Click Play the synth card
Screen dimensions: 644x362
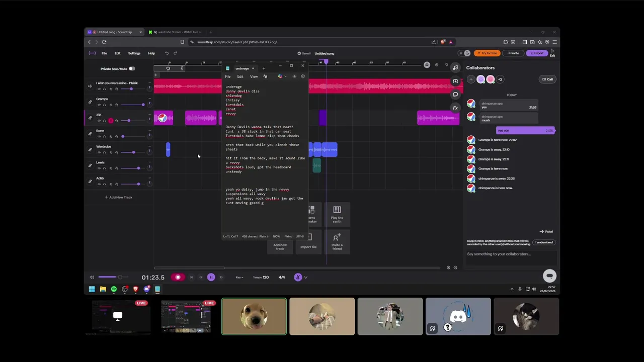tap(337, 214)
